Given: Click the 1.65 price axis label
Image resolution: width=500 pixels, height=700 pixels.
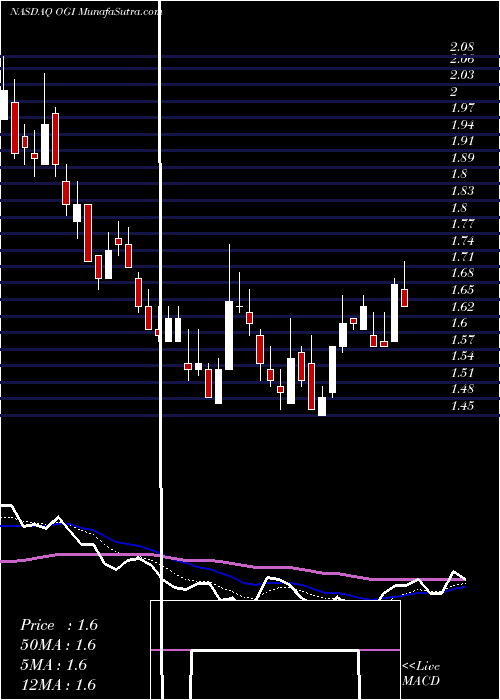Looking at the screenshot, I should point(462,290).
